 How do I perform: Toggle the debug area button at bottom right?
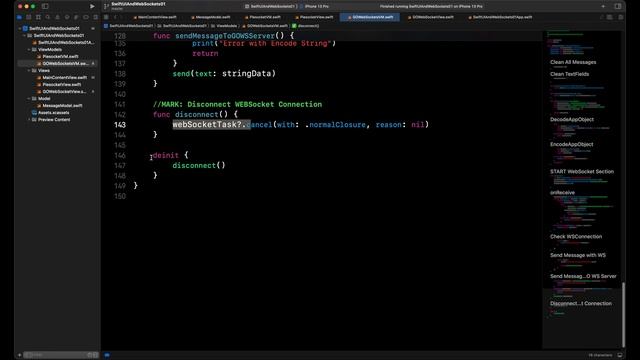(x=620, y=355)
